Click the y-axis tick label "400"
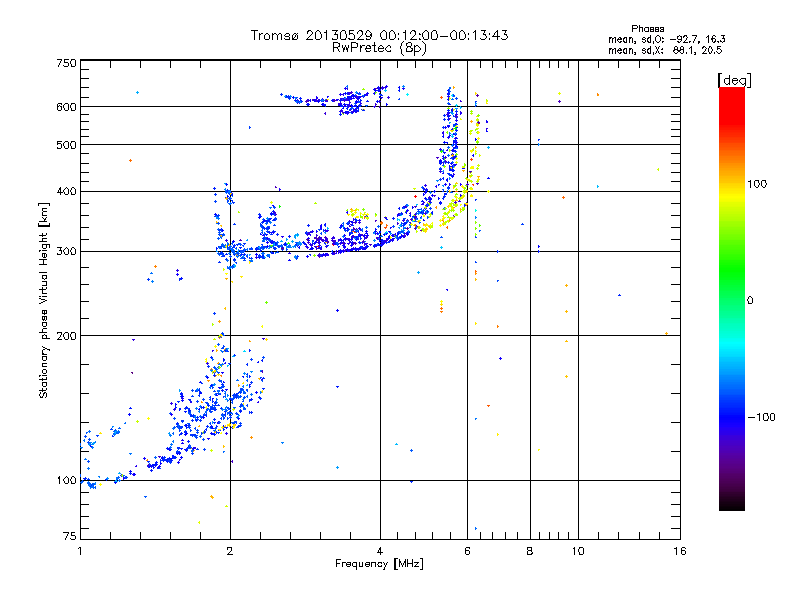Image resolution: width=800 pixels, height=600 pixels. pyautogui.click(x=66, y=191)
